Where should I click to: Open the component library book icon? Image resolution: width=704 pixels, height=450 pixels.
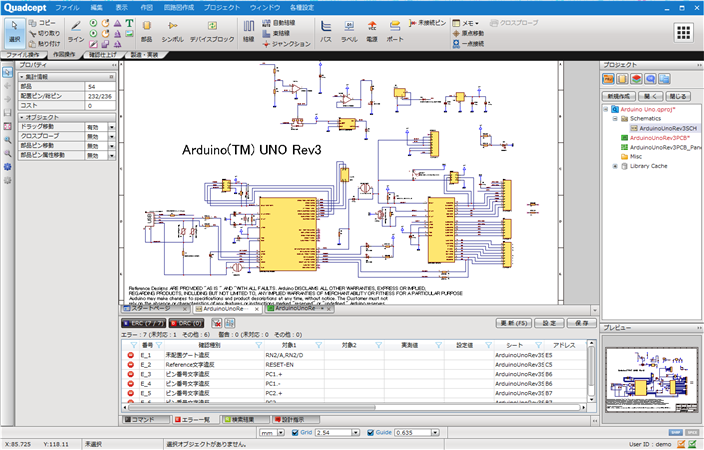(622, 79)
